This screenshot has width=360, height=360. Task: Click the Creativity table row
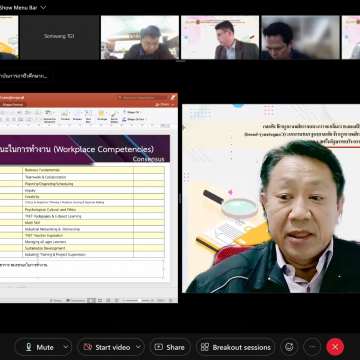(82, 196)
